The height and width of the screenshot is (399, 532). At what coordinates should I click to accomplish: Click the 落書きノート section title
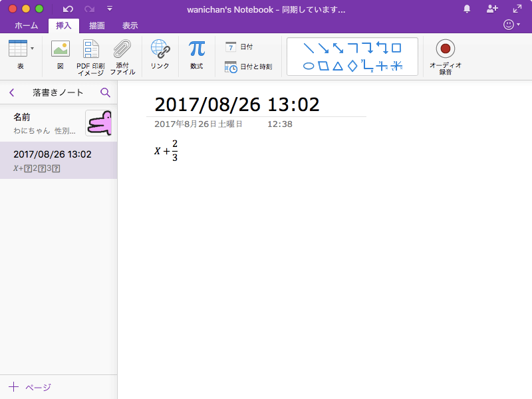pos(58,92)
